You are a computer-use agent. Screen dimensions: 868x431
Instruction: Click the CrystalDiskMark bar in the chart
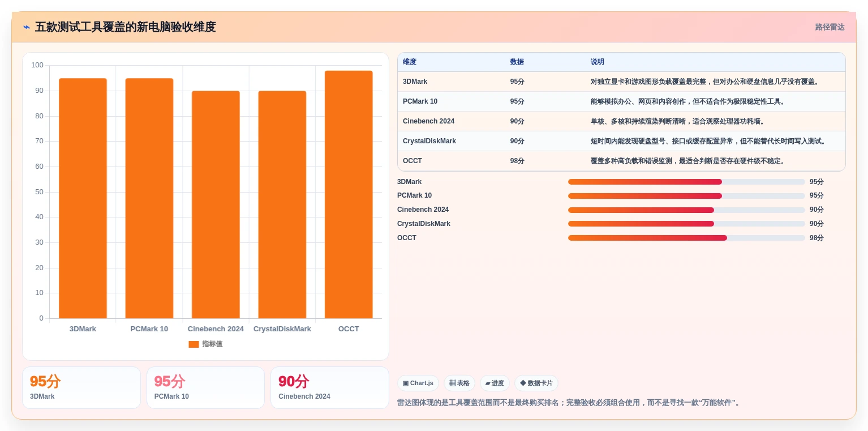282,204
